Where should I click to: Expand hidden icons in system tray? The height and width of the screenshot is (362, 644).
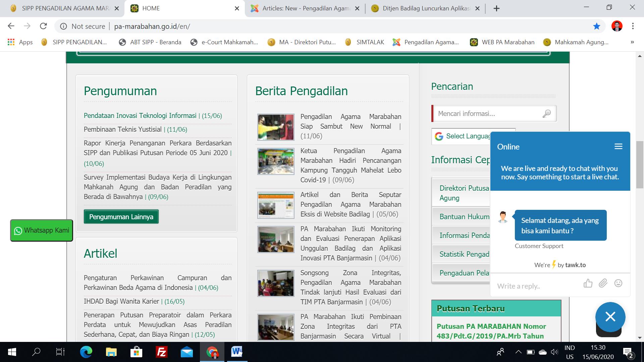[518, 352]
